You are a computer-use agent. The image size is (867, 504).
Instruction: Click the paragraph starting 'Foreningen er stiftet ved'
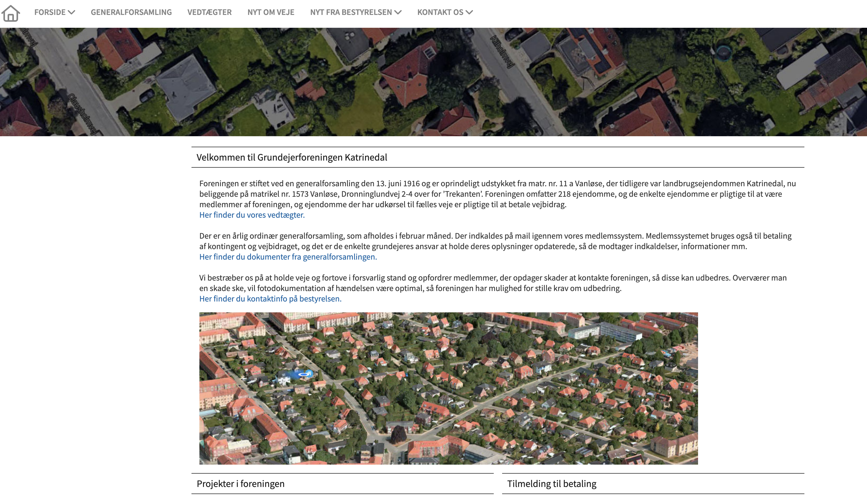(x=497, y=194)
